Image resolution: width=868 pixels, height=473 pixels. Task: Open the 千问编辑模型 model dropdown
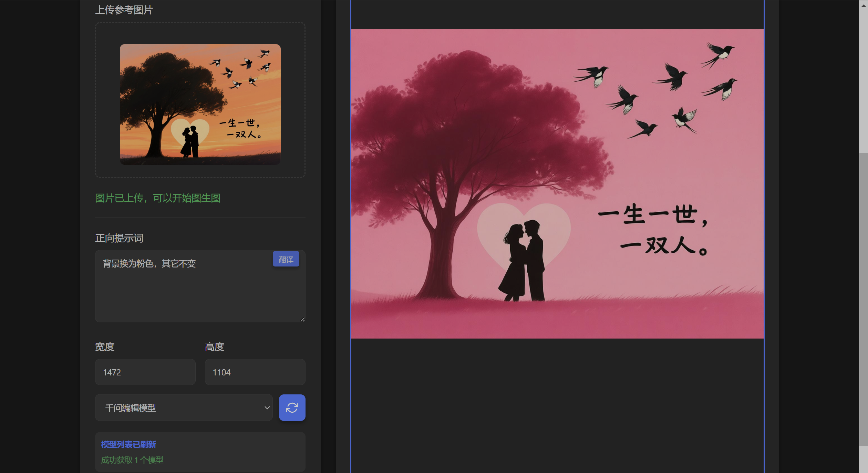coord(183,408)
